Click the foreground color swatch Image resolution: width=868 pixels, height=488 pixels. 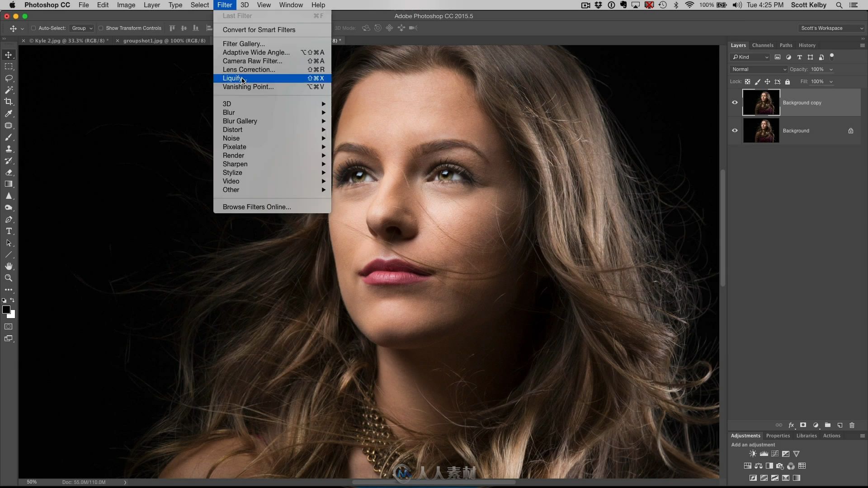[x=6, y=309]
